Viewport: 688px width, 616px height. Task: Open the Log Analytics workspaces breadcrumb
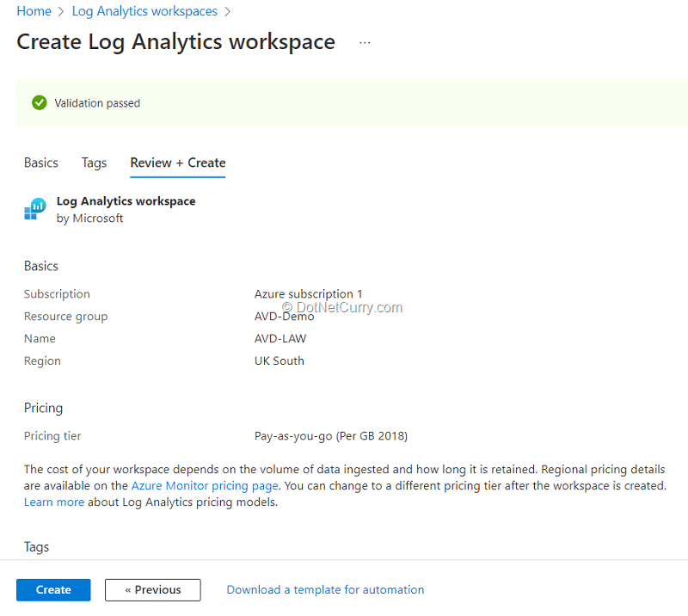(144, 11)
